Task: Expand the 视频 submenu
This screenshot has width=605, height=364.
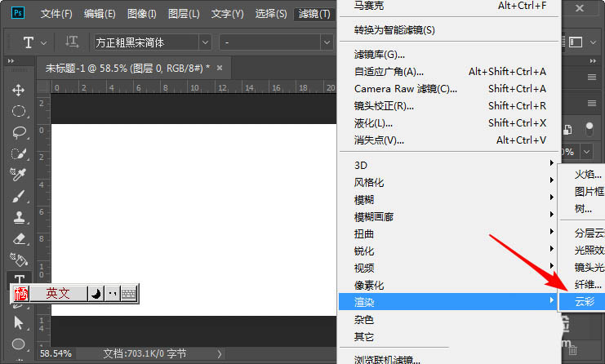Action: coord(450,268)
